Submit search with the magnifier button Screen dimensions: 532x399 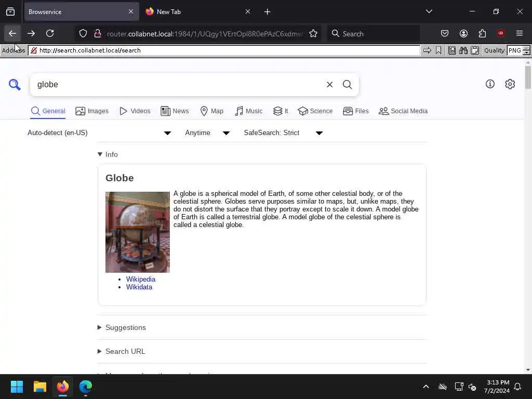point(347,85)
